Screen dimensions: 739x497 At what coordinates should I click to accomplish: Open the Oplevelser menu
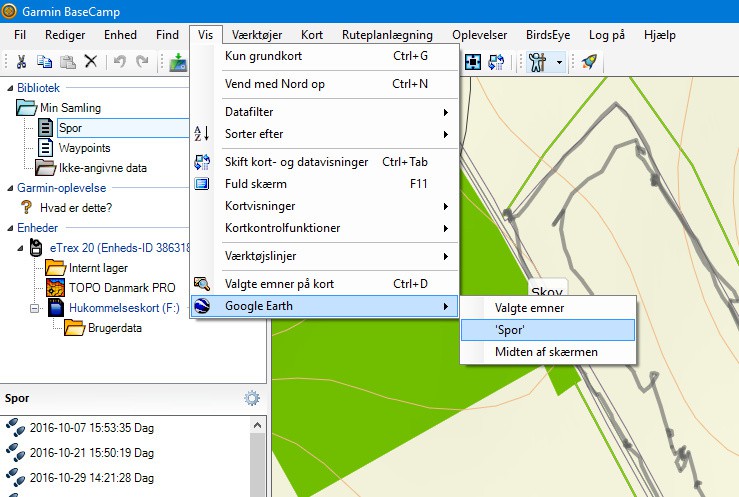[479, 35]
